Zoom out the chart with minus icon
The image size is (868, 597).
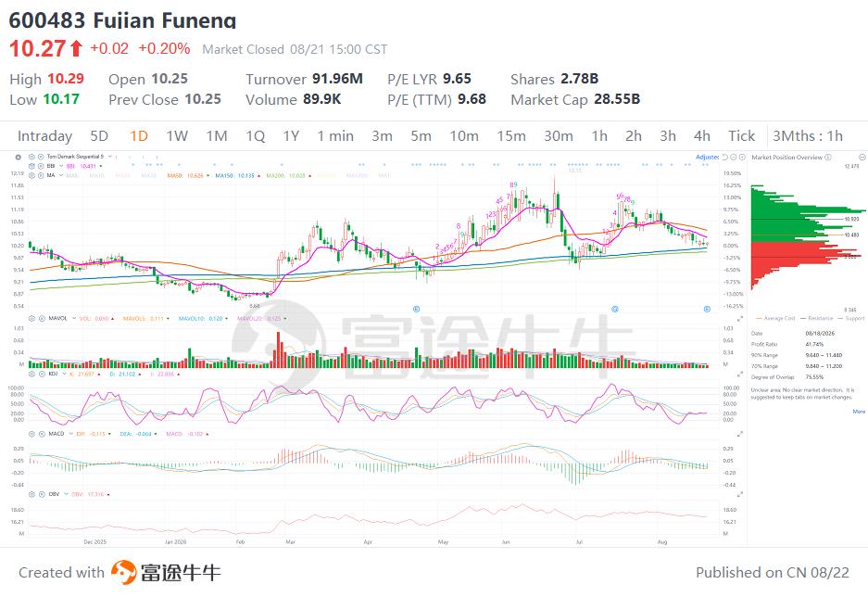(734, 158)
